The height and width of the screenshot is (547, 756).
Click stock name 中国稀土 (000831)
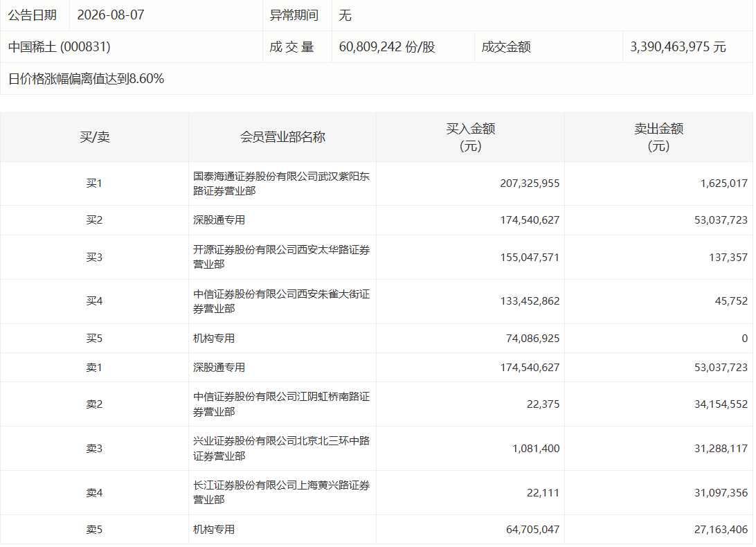point(60,47)
